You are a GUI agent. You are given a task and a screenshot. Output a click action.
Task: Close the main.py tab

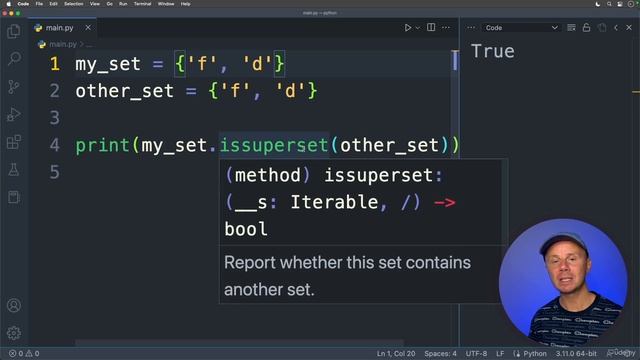(x=88, y=28)
